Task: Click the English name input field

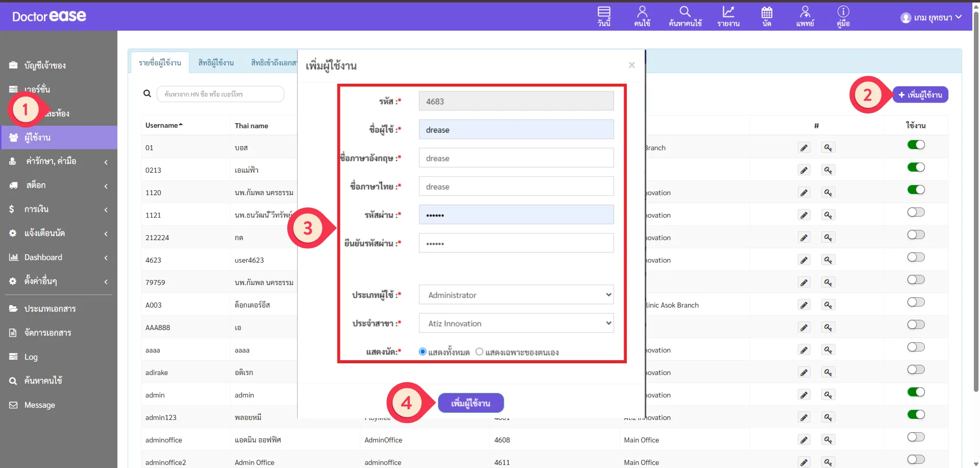Action: (x=516, y=158)
